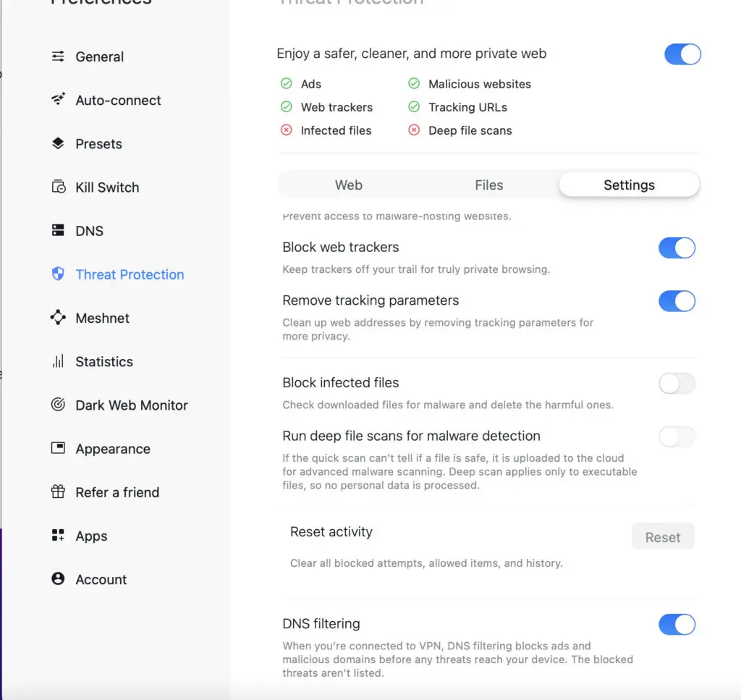Click green checkmark next to Web trackers
741x700 pixels.
coord(287,107)
